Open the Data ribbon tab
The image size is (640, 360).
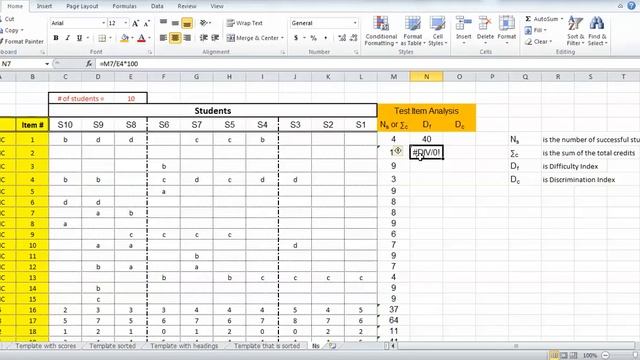157,6
